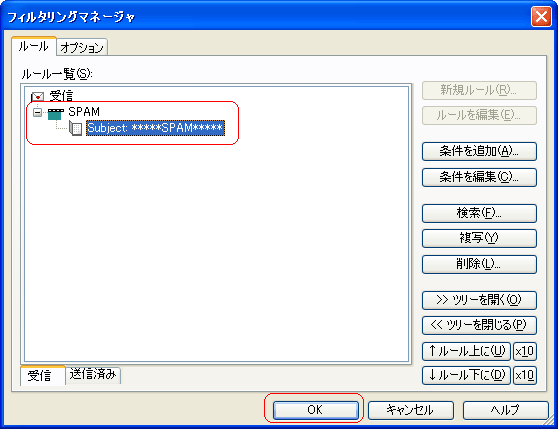
Task: Click the 削除(L) delete button
Action: click(x=479, y=264)
